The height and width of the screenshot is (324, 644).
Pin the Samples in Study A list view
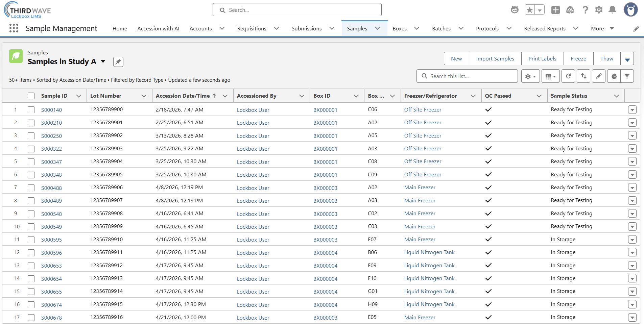coord(118,62)
